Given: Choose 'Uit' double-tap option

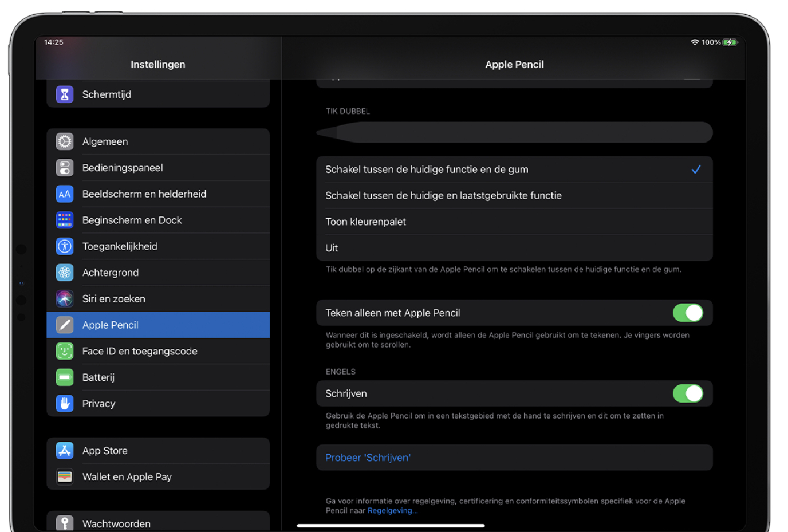Looking at the screenshot, I should pos(514,248).
